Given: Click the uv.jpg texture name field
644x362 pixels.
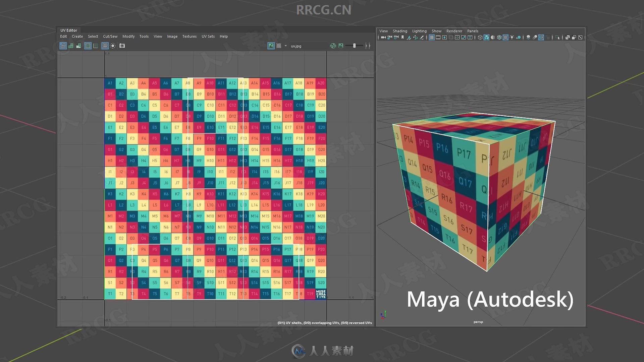Looking at the screenshot, I should pos(309,46).
